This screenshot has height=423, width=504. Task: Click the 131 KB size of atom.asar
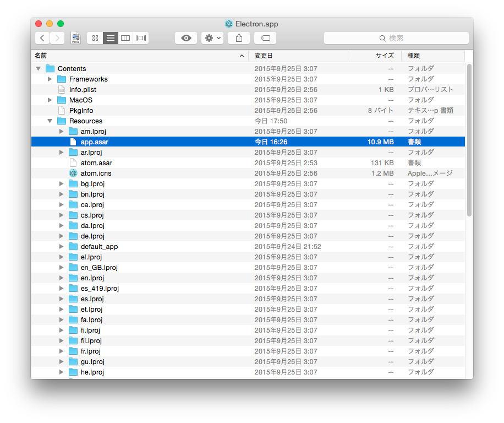pos(382,163)
